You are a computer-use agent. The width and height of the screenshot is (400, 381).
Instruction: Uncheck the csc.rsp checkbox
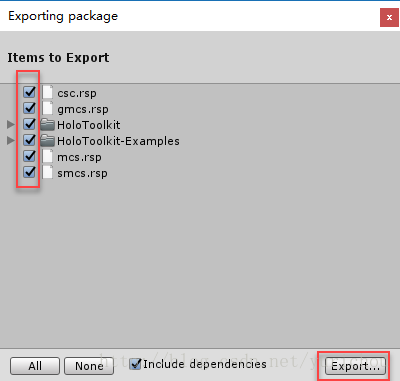29,92
